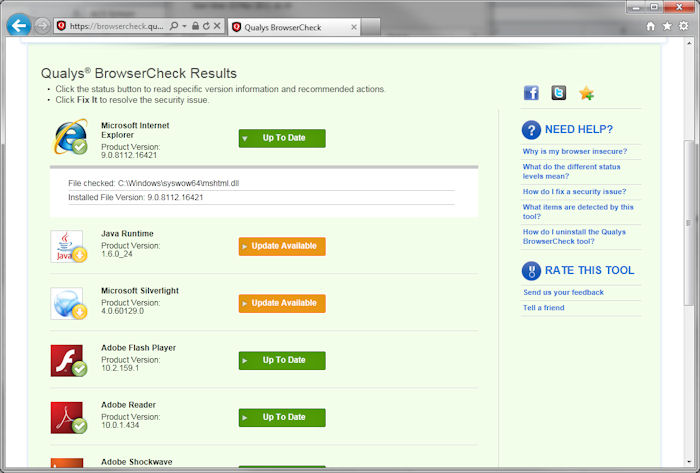Open 'How do I fix a security issue?'
This screenshot has width=700, height=473.
tap(574, 191)
